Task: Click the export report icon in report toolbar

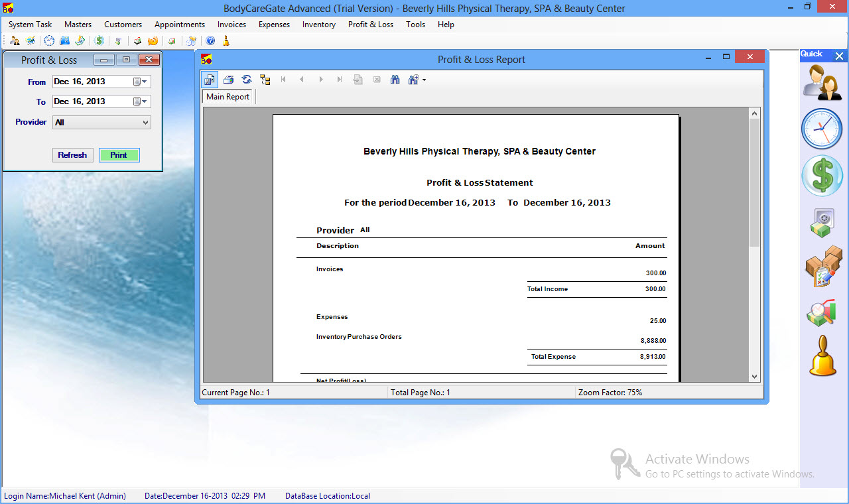Action: pos(210,80)
